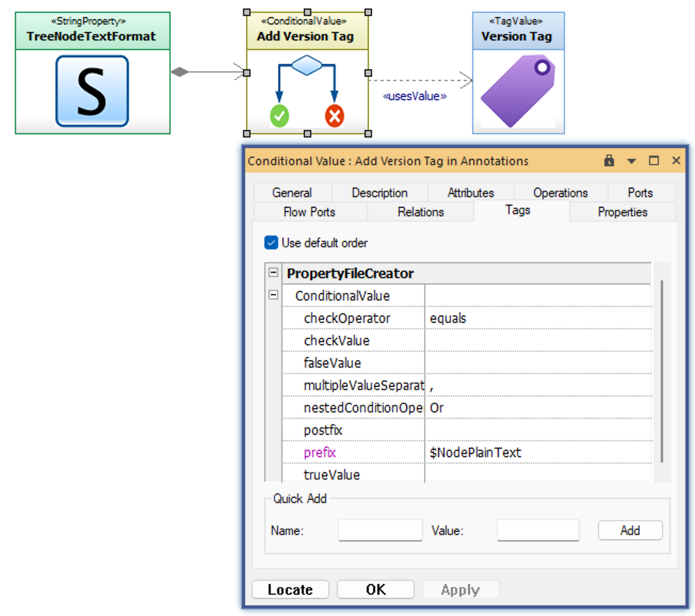Click the nestedConditionOpe 'Or' value

pyautogui.click(x=437, y=408)
